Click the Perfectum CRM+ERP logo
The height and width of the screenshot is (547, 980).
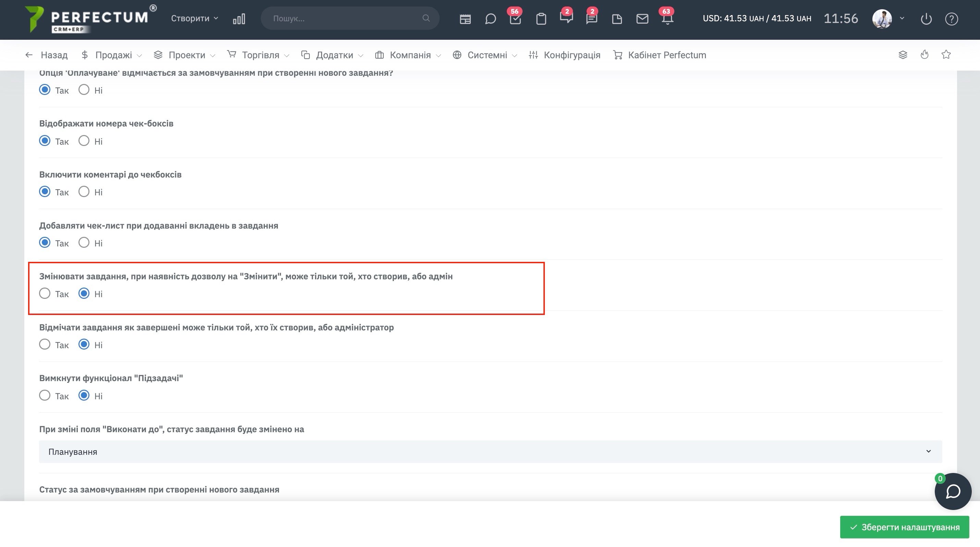(90, 19)
